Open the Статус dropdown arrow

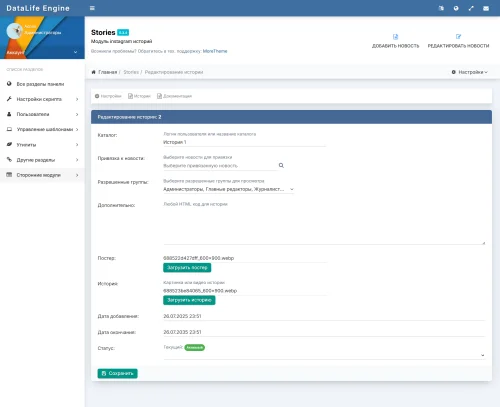pos(482,355)
